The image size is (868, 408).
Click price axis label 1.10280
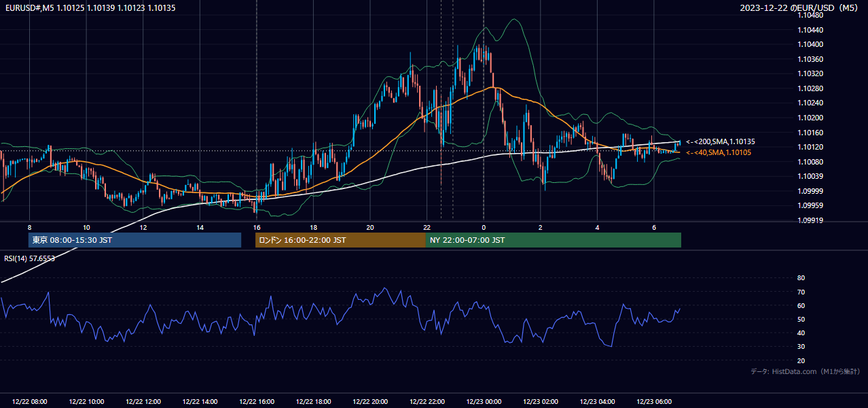point(812,88)
